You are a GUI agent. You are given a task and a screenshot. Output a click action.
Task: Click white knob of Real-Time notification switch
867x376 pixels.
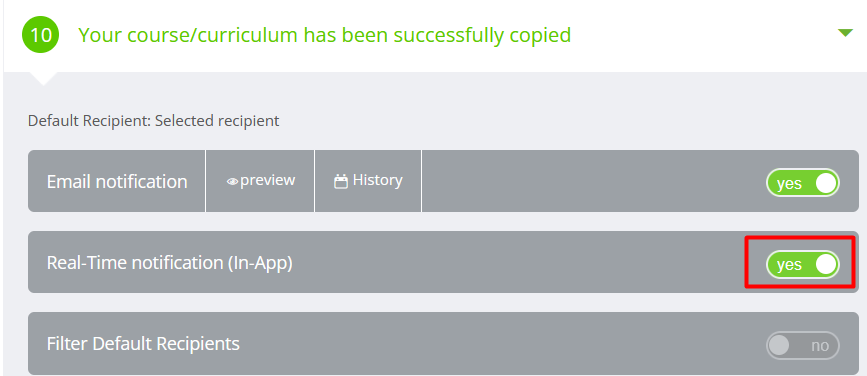pyautogui.click(x=826, y=264)
